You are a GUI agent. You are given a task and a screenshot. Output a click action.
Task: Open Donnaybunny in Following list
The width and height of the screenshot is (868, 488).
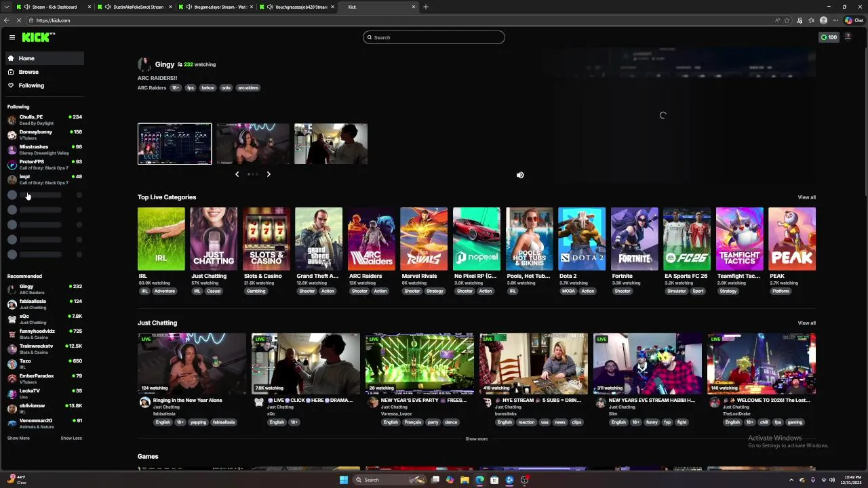[45, 135]
